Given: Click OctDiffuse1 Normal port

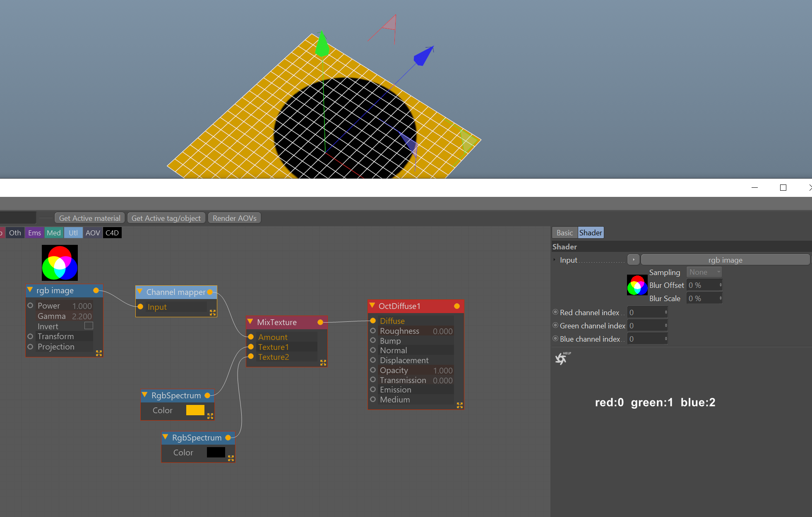Looking at the screenshot, I should click(x=373, y=350).
